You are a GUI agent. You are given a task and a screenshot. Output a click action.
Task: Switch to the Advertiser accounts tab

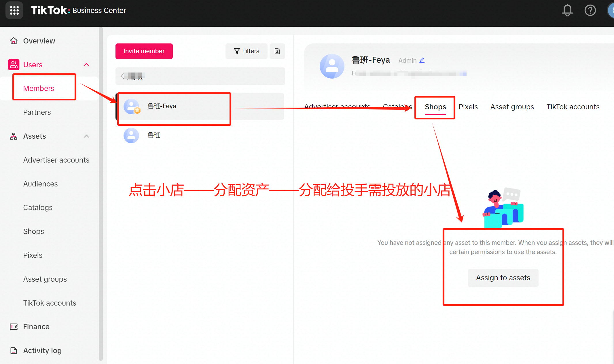coord(337,107)
